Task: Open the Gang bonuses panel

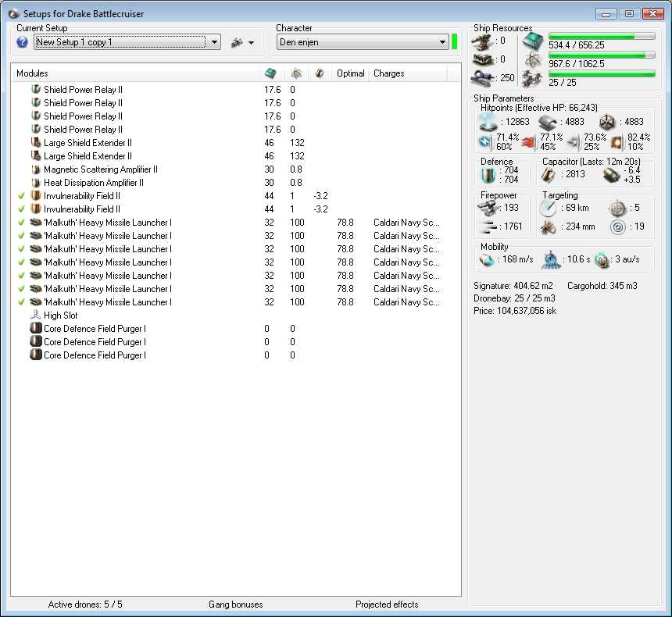Action: click(x=236, y=605)
